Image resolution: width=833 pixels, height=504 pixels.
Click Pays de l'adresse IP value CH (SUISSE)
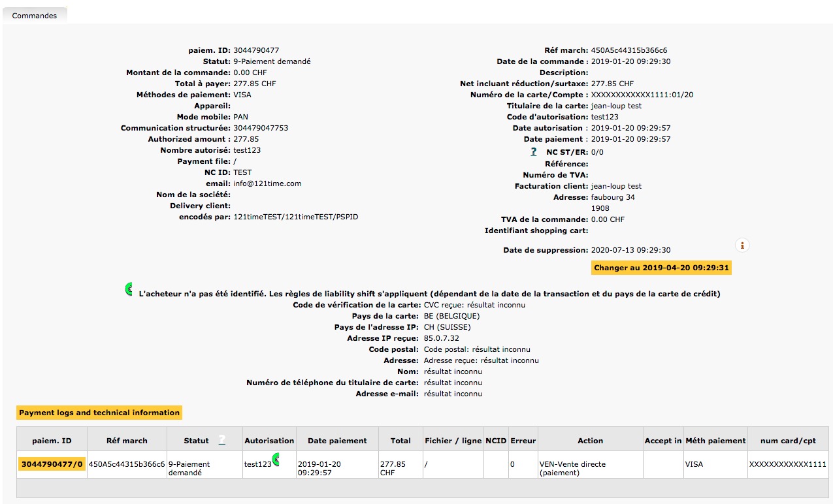[448, 327]
